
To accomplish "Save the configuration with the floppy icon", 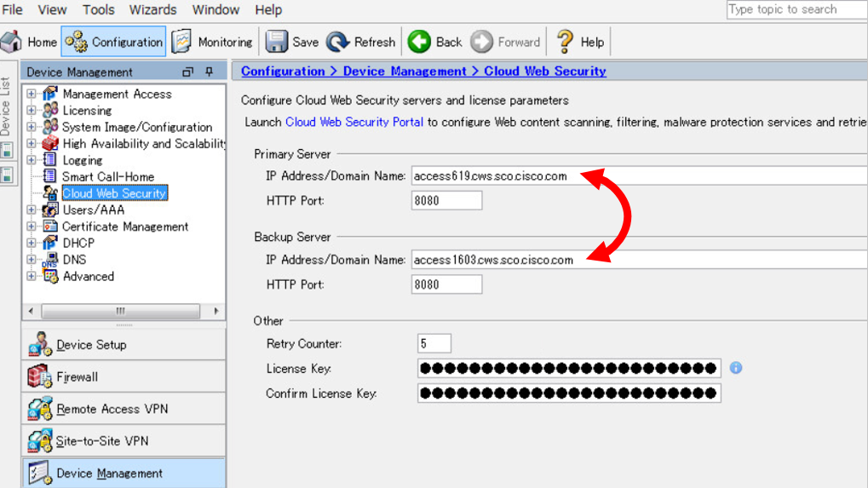I will point(291,42).
